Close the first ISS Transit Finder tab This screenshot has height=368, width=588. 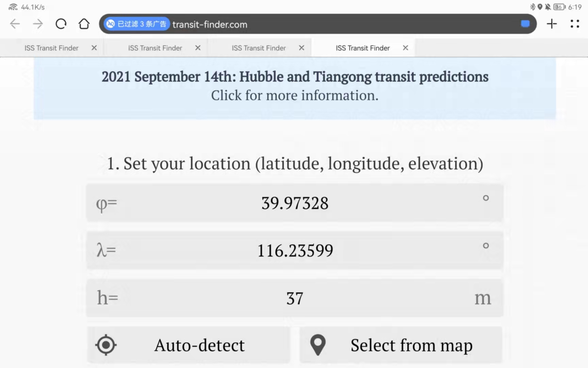tap(94, 48)
